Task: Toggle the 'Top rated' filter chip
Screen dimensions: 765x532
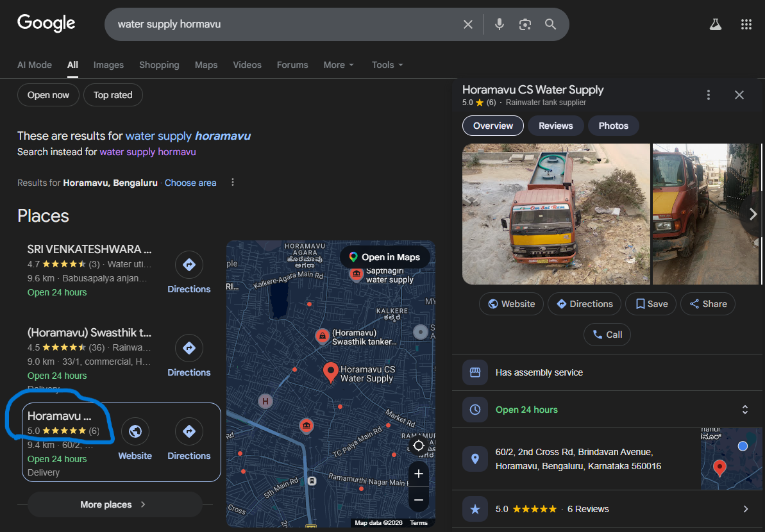Action: (113, 95)
